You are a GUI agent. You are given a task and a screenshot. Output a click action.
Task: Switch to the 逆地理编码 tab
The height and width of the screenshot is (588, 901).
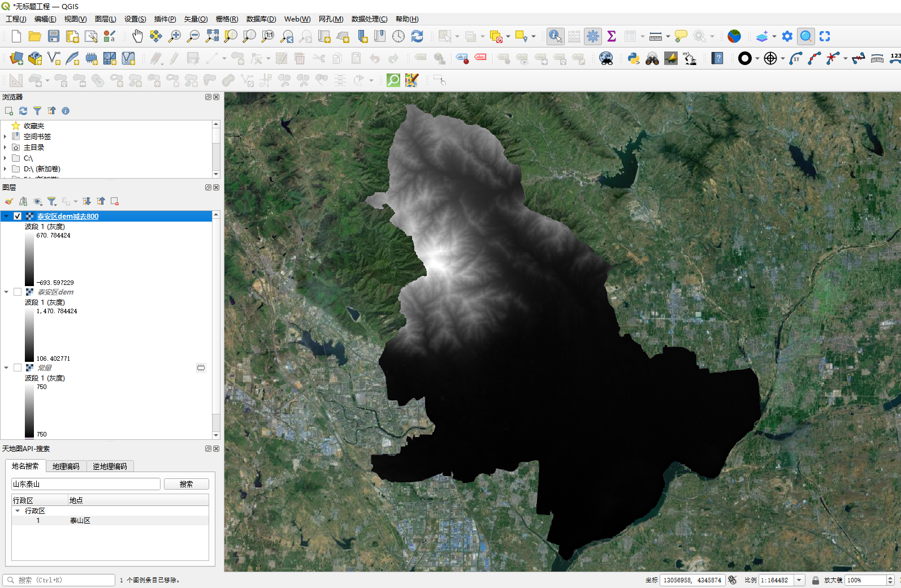click(x=110, y=466)
